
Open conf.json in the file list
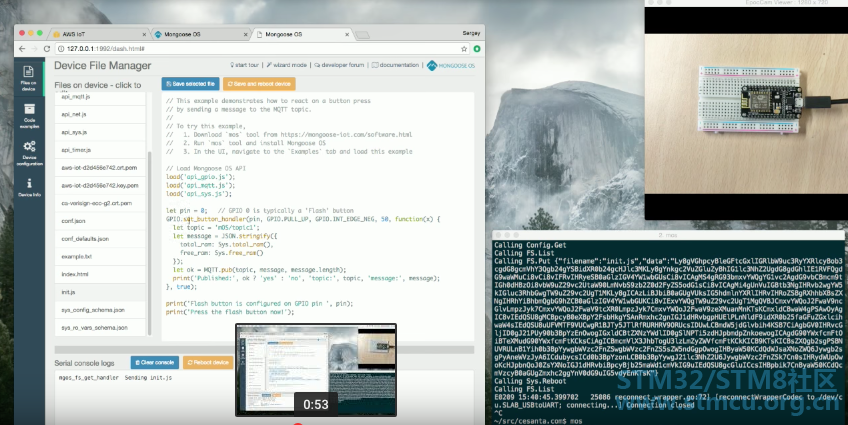100,221
